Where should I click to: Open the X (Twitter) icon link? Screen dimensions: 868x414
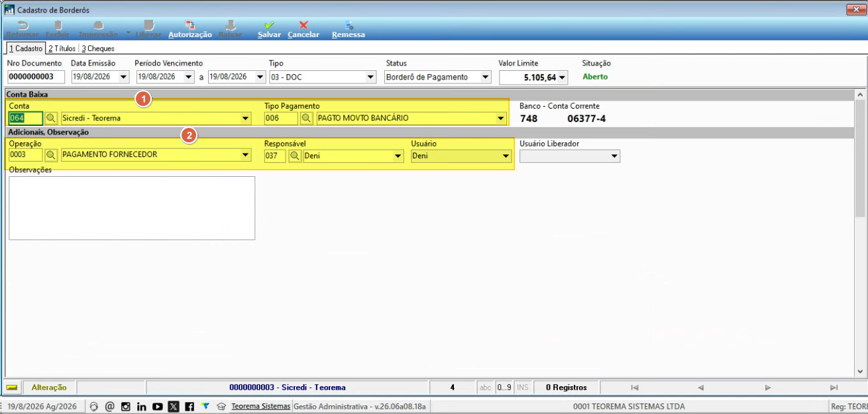(x=174, y=406)
